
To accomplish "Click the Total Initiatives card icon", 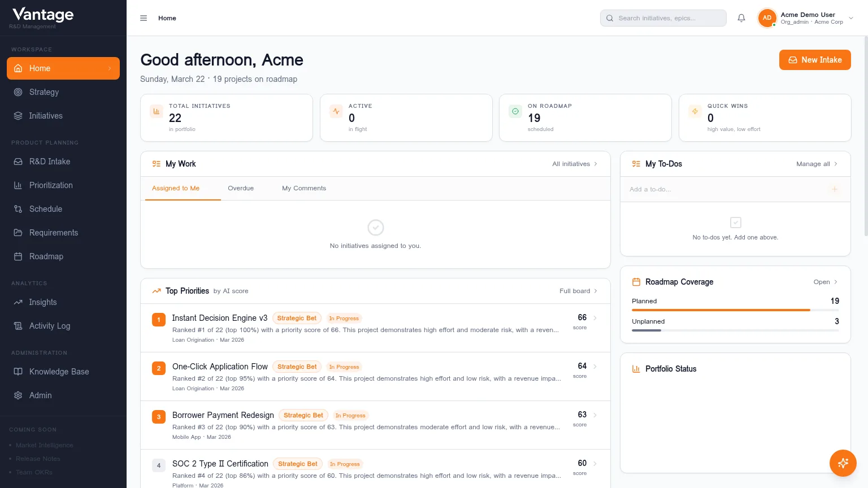I will 157,111.
